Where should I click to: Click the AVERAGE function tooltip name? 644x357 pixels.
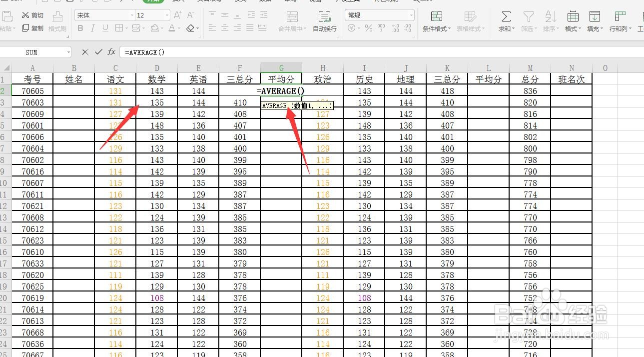[274, 105]
